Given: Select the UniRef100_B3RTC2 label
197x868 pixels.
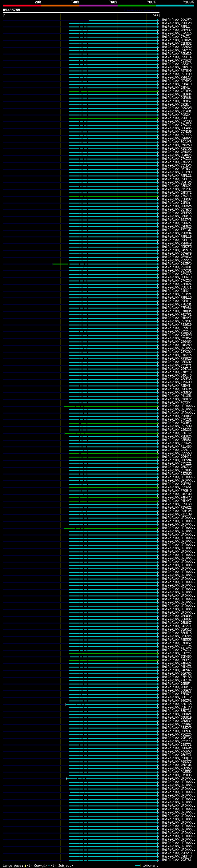Looking at the screenshot, I should click(177, 433).
